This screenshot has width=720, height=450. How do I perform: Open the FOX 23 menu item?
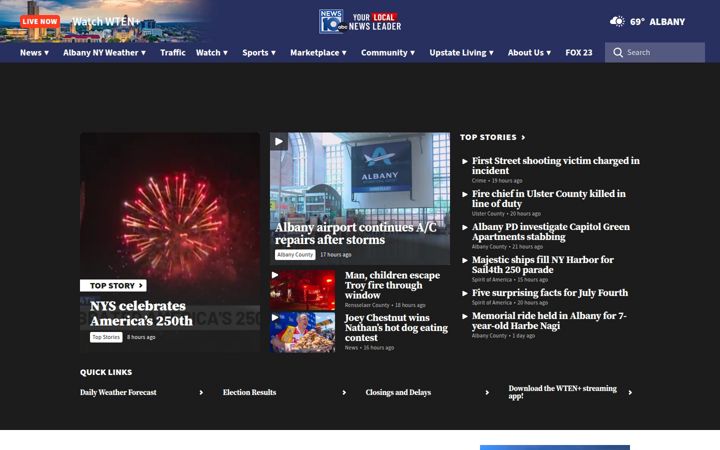tap(579, 52)
